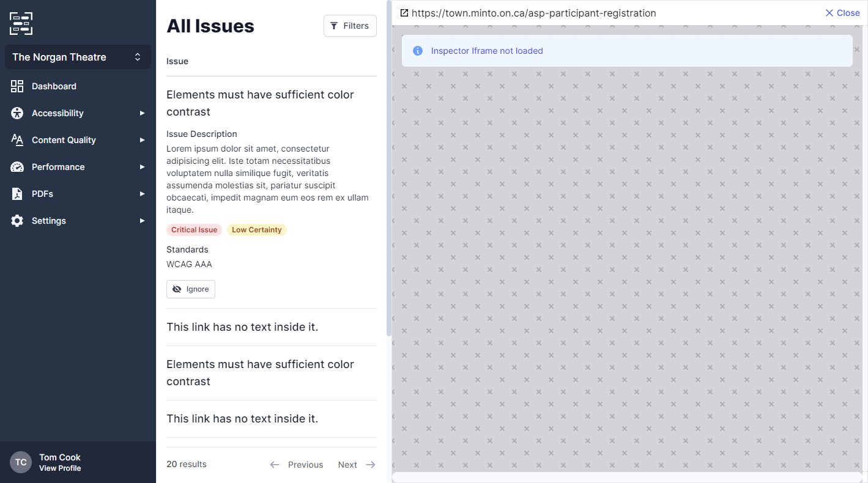View Profile for Tom Cook

point(60,468)
